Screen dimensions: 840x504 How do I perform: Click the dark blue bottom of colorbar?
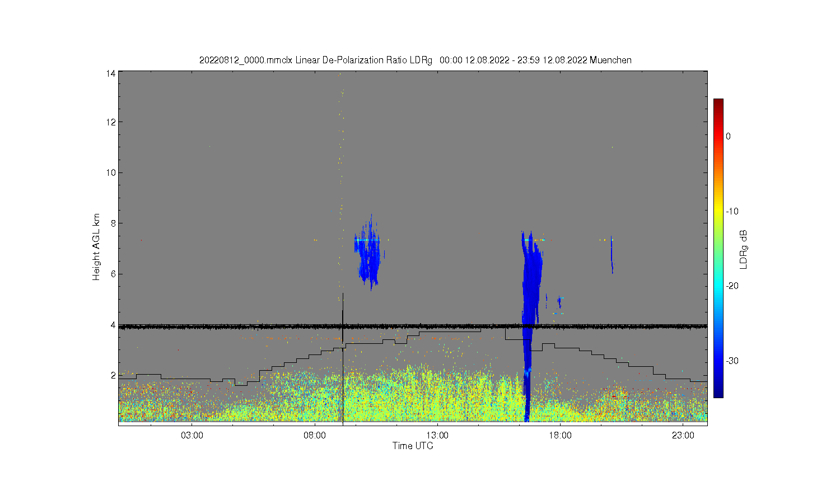pos(718,393)
